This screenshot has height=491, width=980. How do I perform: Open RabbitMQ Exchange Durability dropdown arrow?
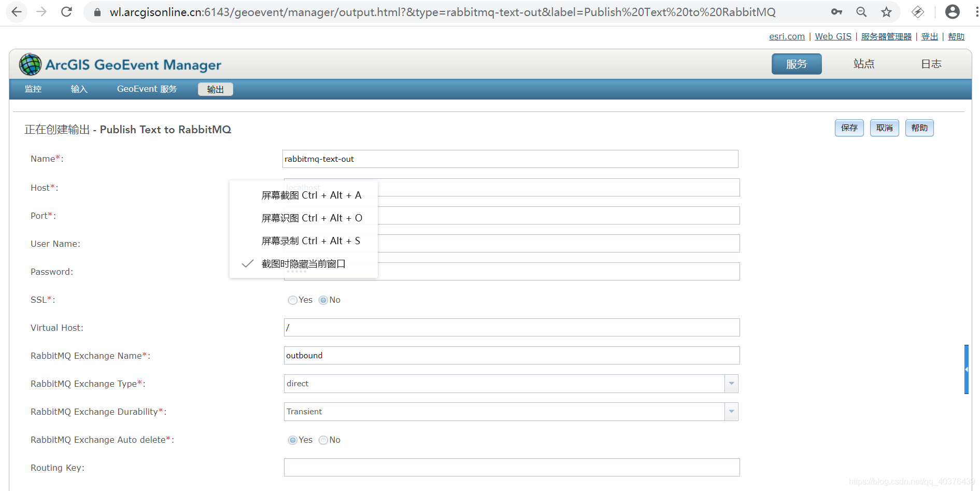pyautogui.click(x=731, y=412)
